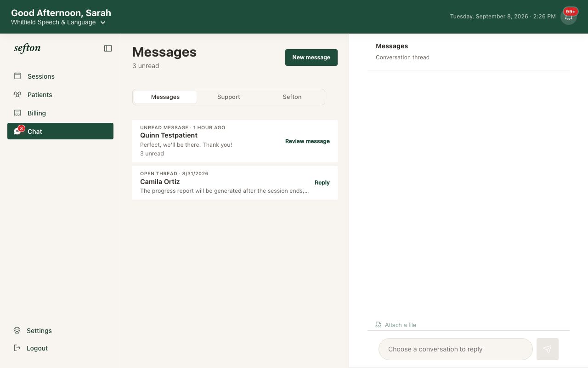Open Patients in the sidebar
Screen dimensions: 588x368
(60, 95)
